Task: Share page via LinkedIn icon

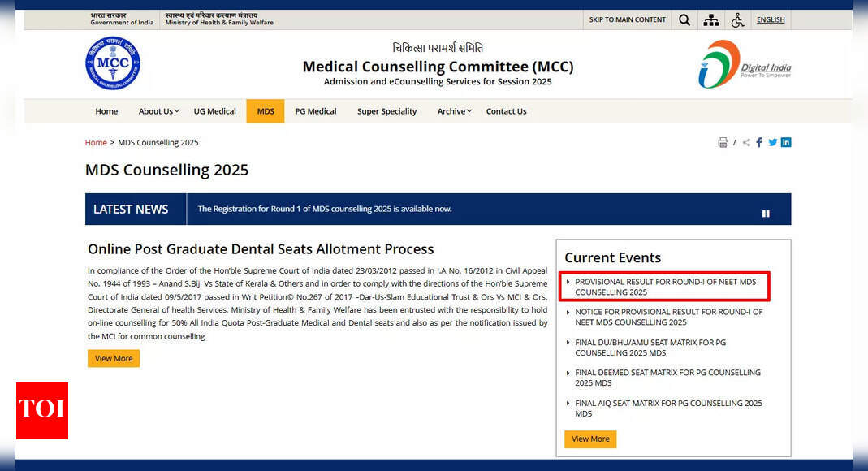Action: 785,143
